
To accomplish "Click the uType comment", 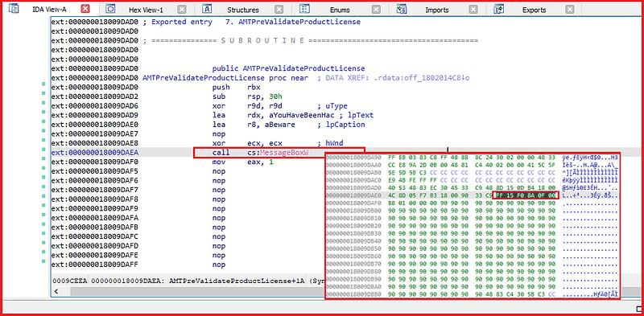I will click(x=332, y=106).
